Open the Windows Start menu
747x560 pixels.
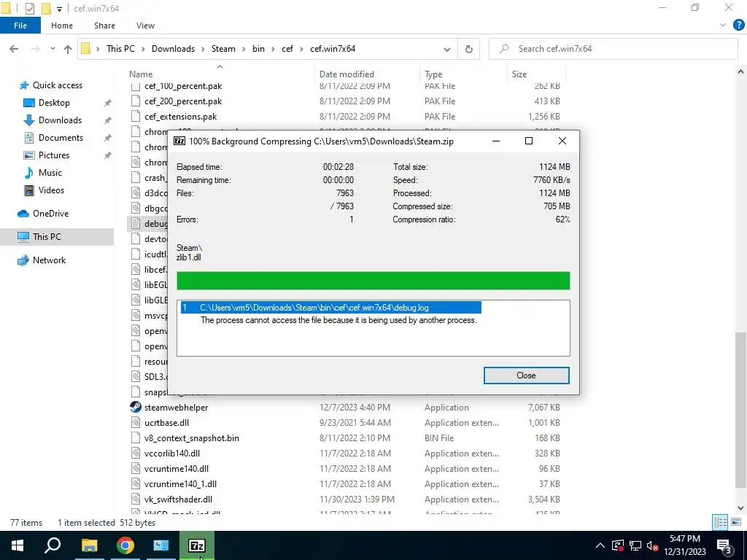18,545
